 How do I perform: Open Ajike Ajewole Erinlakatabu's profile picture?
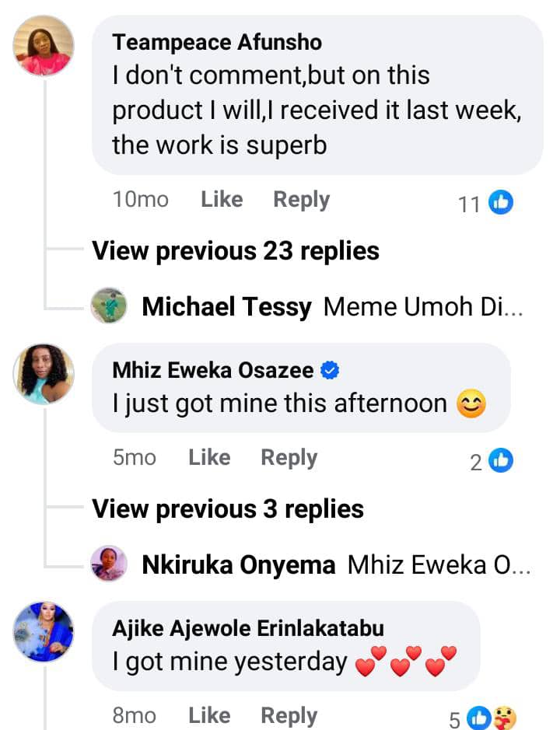click(44, 631)
